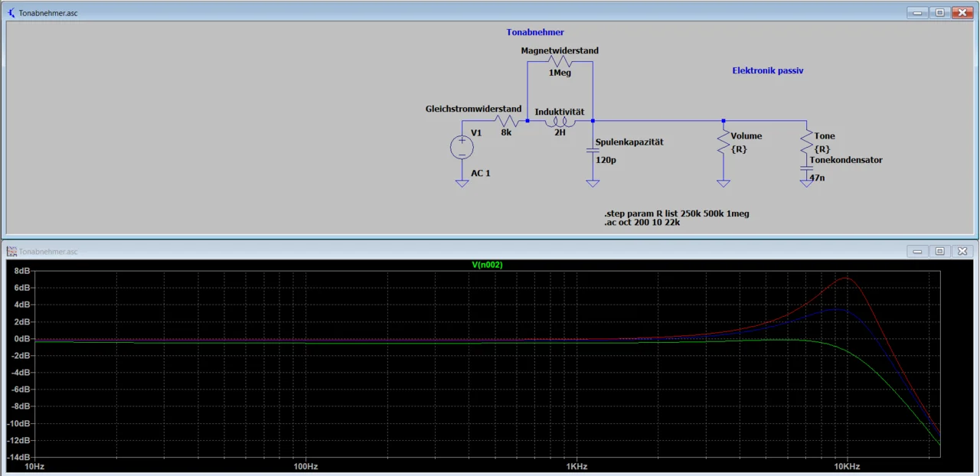Click the LTspice schematic window title icon
Viewport: 980px width, 476px height.
pyautogui.click(x=11, y=13)
